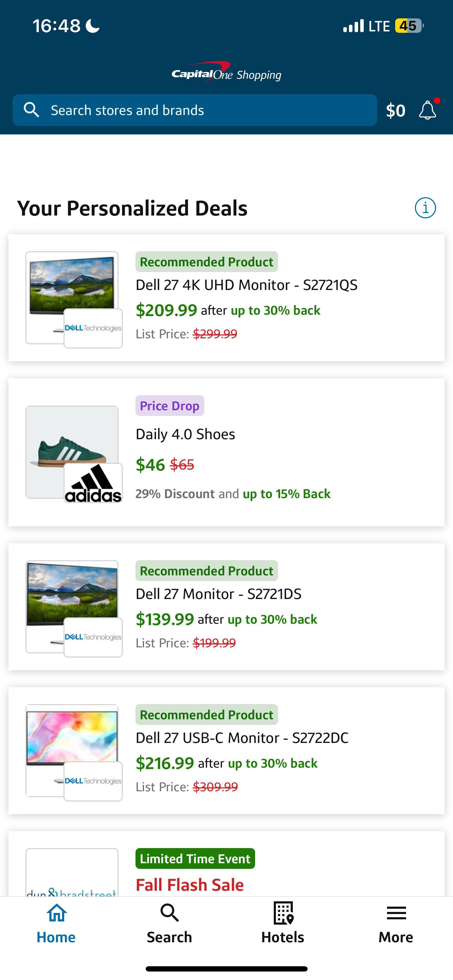Open the Personalized Deals info icon
This screenshot has width=453, height=980.
pos(425,208)
